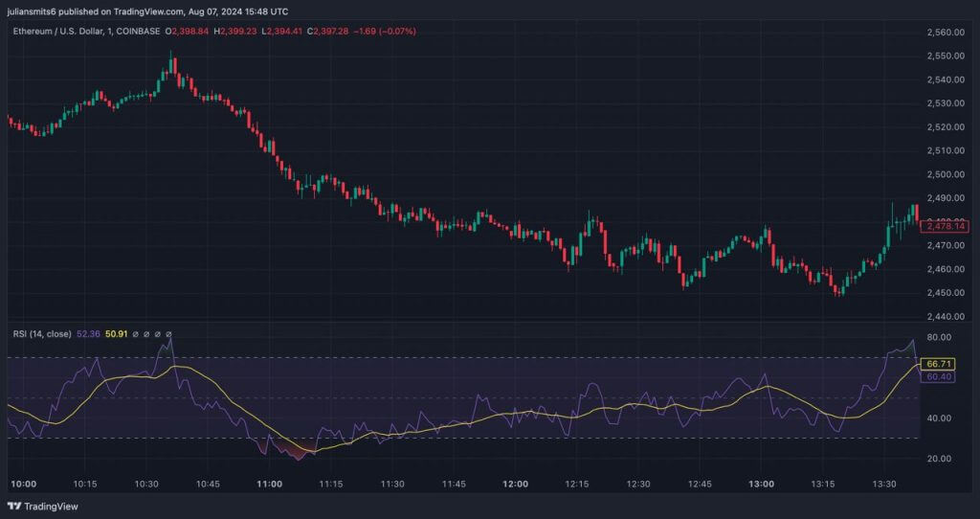
Task: Click the 12:00 time axis label
Action: tap(516, 485)
